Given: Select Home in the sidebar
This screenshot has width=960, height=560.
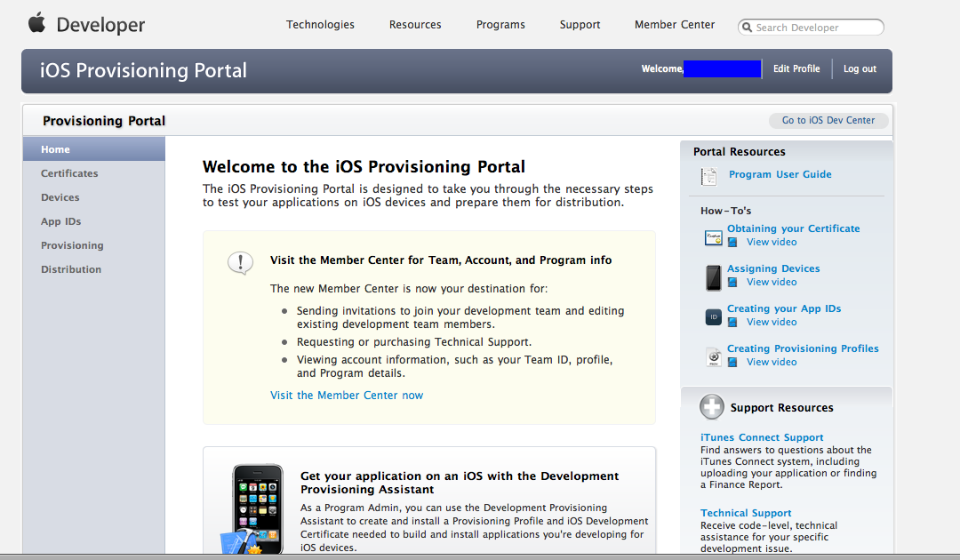Looking at the screenshot, I should [93, 149].
